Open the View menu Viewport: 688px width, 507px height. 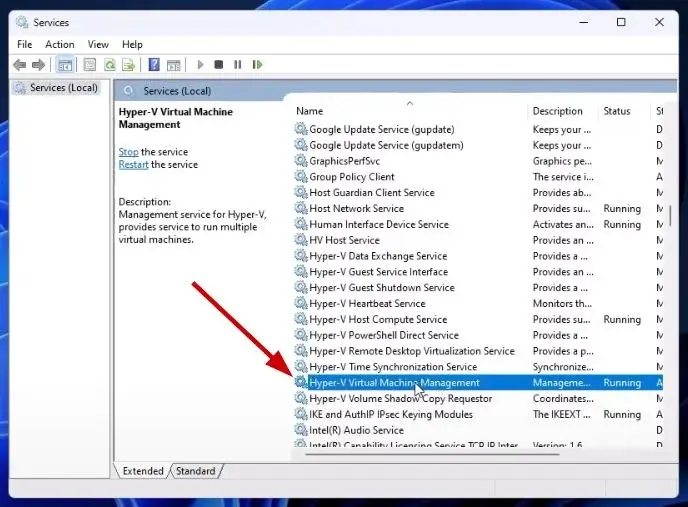[98, 44]
